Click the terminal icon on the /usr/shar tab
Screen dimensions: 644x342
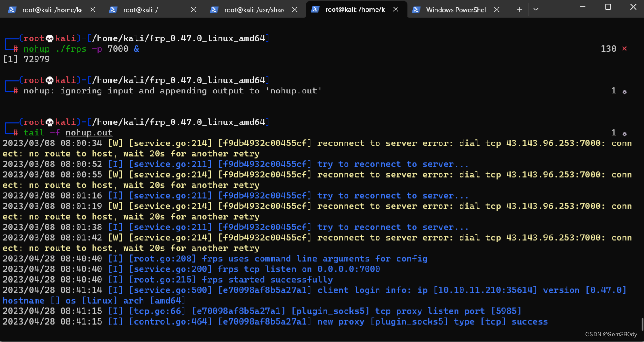coord(214,9)
